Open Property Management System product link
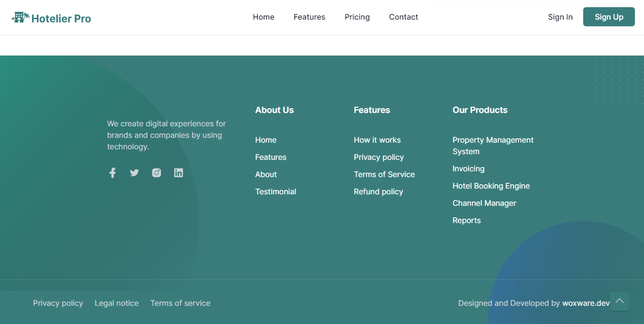The image size is (644, 324). (493, 145)
